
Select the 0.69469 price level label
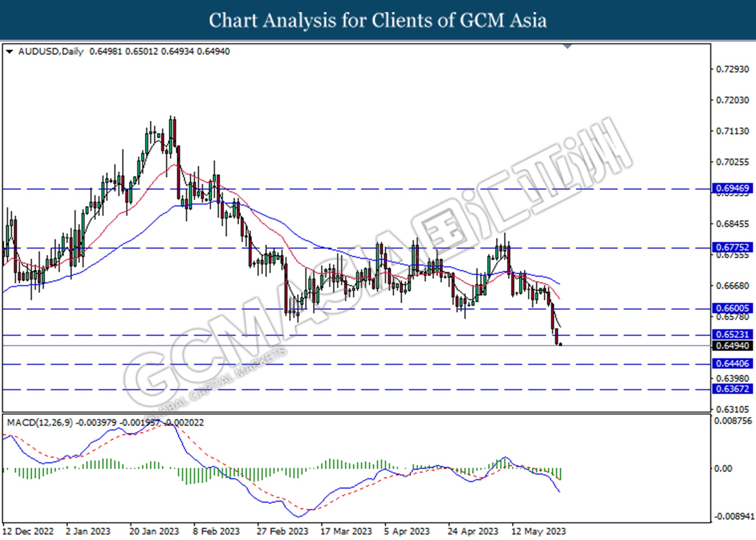coord(732,188)
